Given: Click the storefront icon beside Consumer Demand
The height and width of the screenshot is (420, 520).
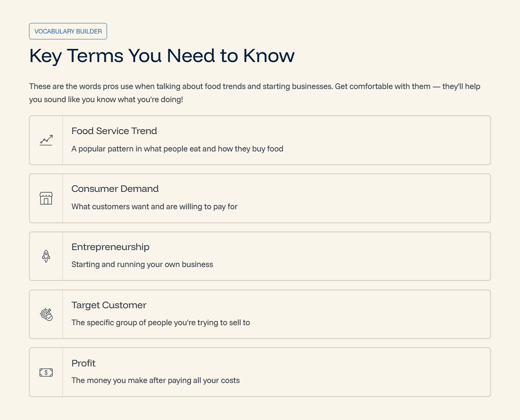Looking at the screenshot, I should [46, 198].
